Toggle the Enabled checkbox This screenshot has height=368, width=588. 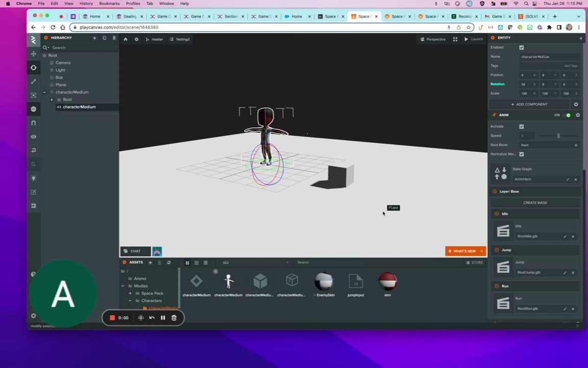521,48
